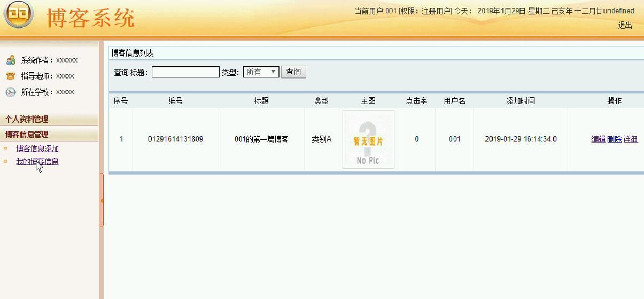Viewport: 644px width, 299px height.
Task: Open the 博客信息添加 link
Action: click(x=37, y=148)
